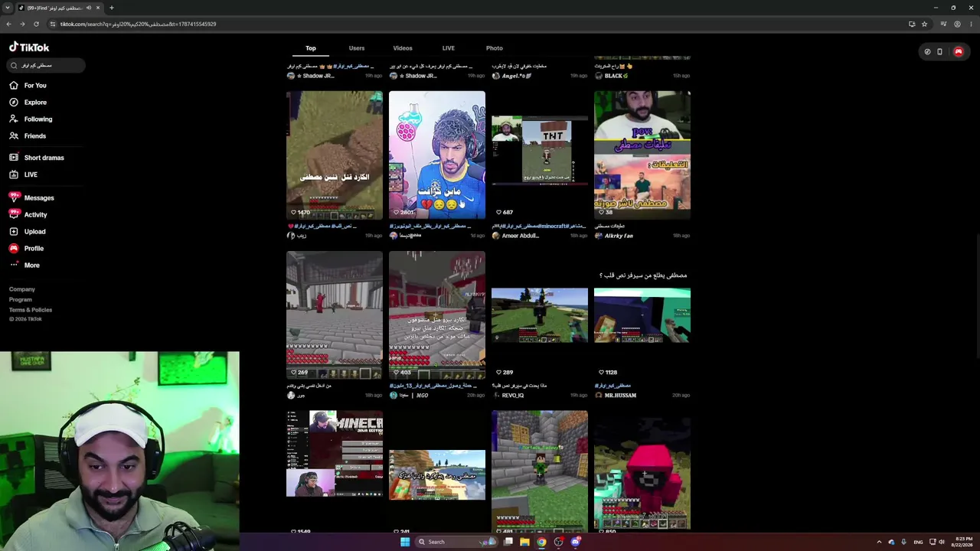The height and width of the screenshot is (551, 980).
Task: Open the video thumbnail with 1128 likes
Action: click(x=642, y=315)
